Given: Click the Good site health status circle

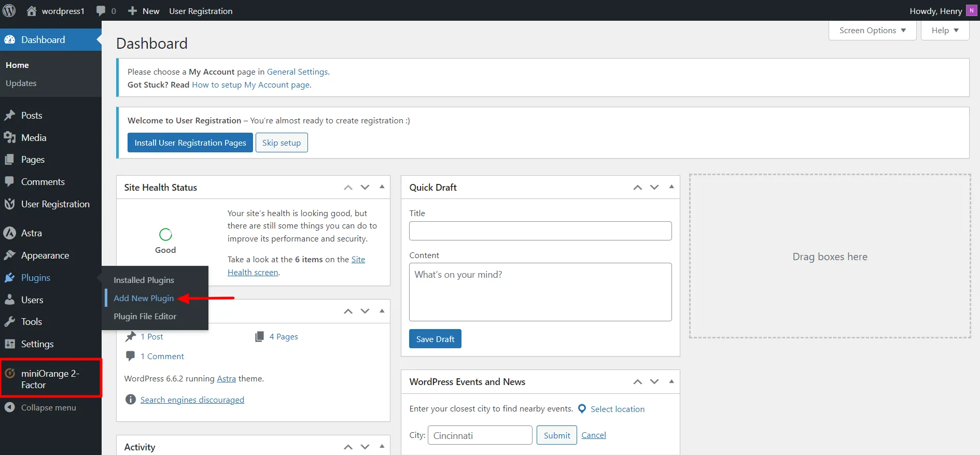Looking at the screenshot, I should tap(165, 235).
